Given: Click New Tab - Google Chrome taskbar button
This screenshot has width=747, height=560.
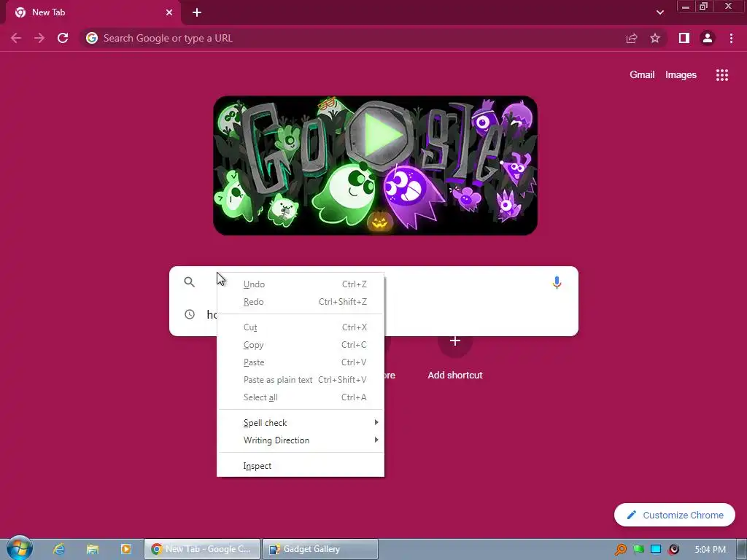Looking at the screenshot, I should (203, 549).
